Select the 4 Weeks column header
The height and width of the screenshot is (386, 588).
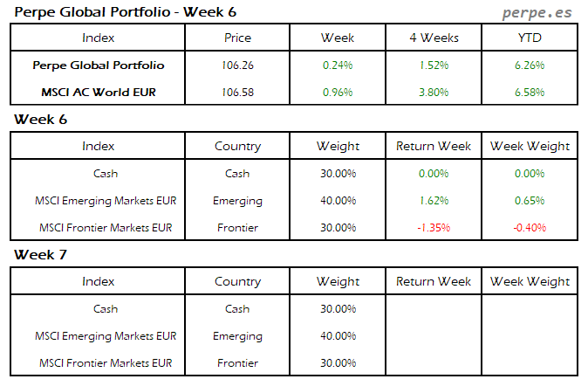[x=434, y=38]
